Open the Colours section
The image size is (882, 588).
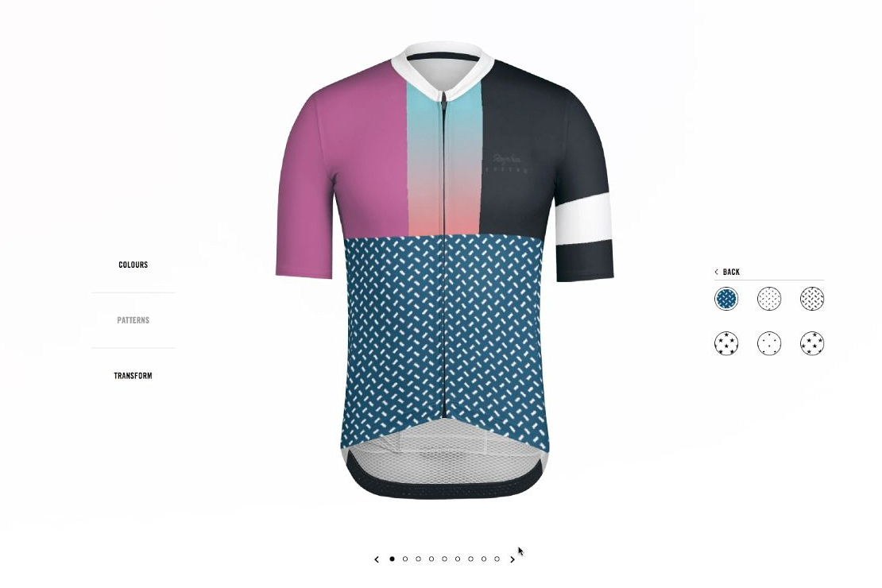tap(133, 265)
